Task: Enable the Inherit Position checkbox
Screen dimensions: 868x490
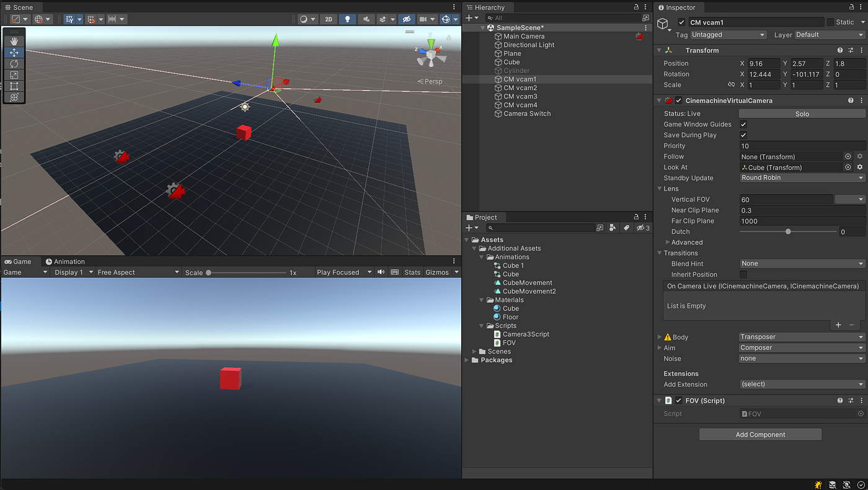Action: pyautogui.click(x=743, y=275)
